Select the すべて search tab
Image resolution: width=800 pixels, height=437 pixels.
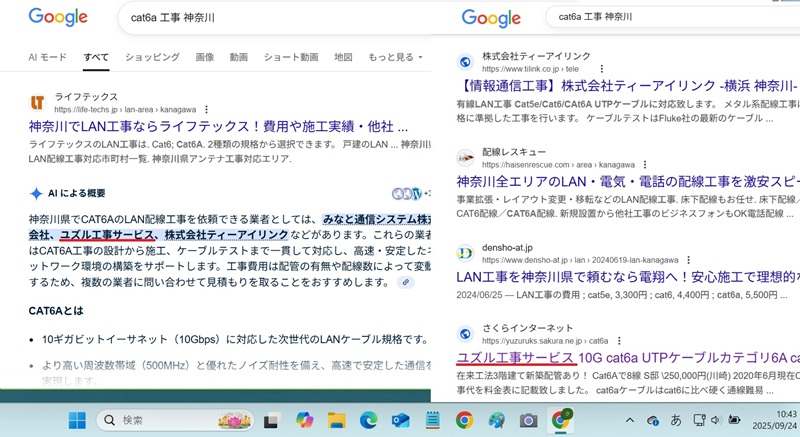tap(96, 57)
